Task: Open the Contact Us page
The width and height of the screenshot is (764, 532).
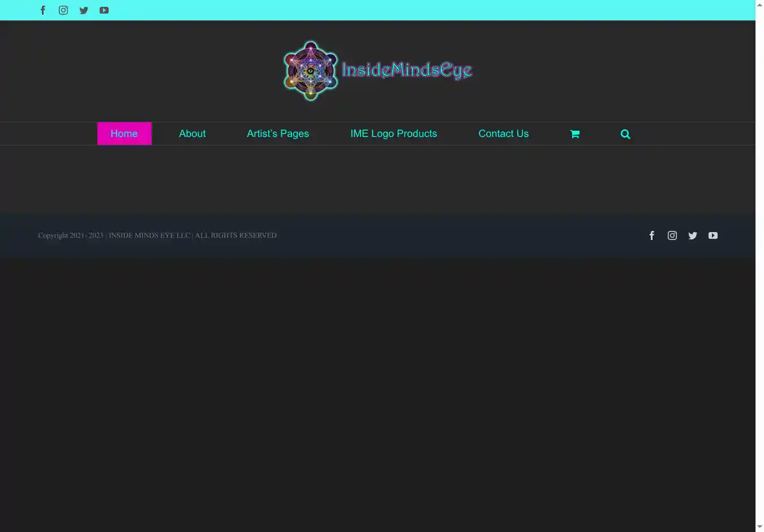Action: tap(503, 134)
